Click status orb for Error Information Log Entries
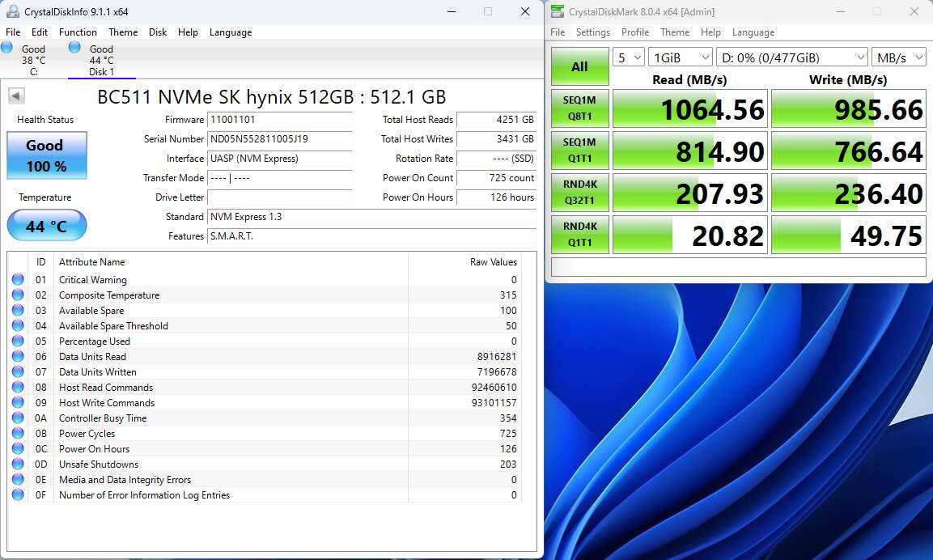Viewport: 933px width, 560px height. [18, 494]
